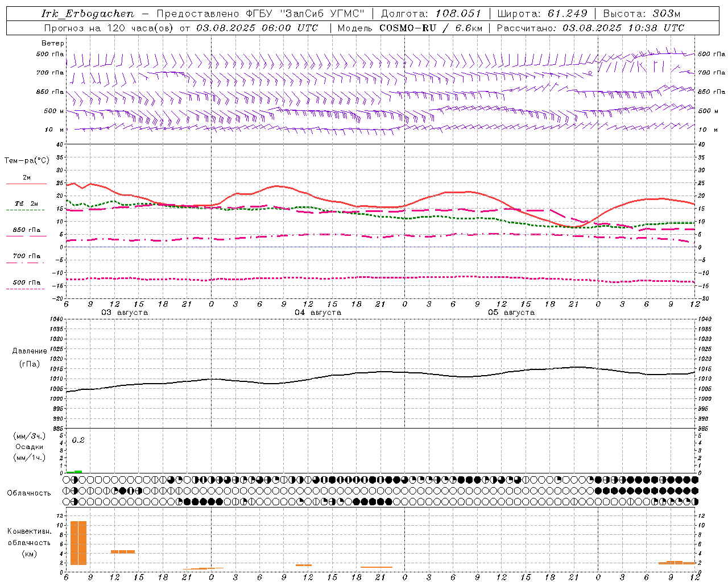This screenshot has width=728, height=582.
Task: Click the date label 03 августа
Action: click(125, 313)
